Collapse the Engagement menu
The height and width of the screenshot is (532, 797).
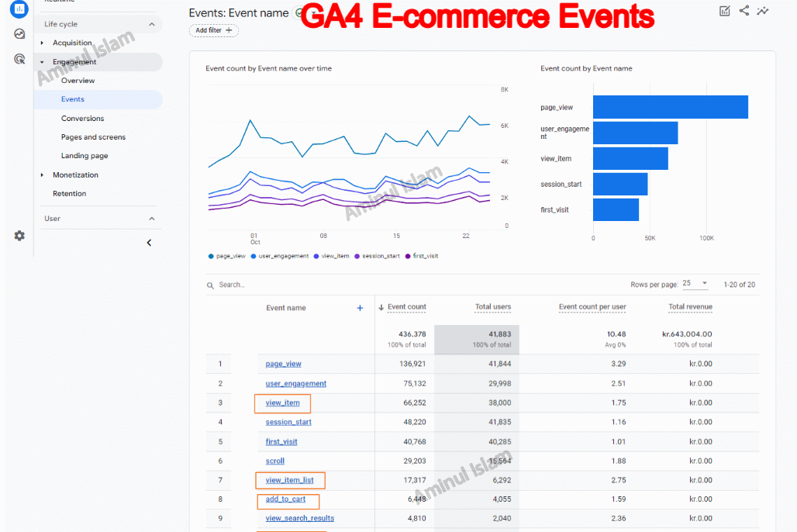(x=42, y=62)
